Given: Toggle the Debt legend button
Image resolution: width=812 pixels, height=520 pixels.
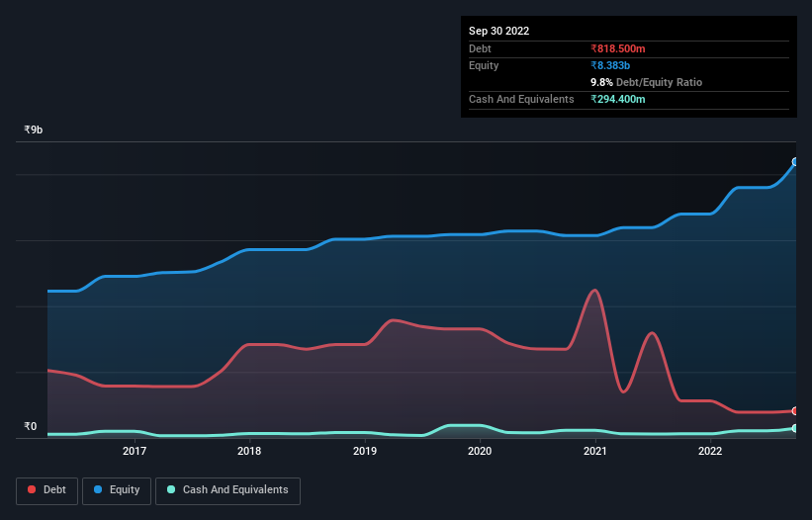Looking at the screenshot, I should pos(46,490).
